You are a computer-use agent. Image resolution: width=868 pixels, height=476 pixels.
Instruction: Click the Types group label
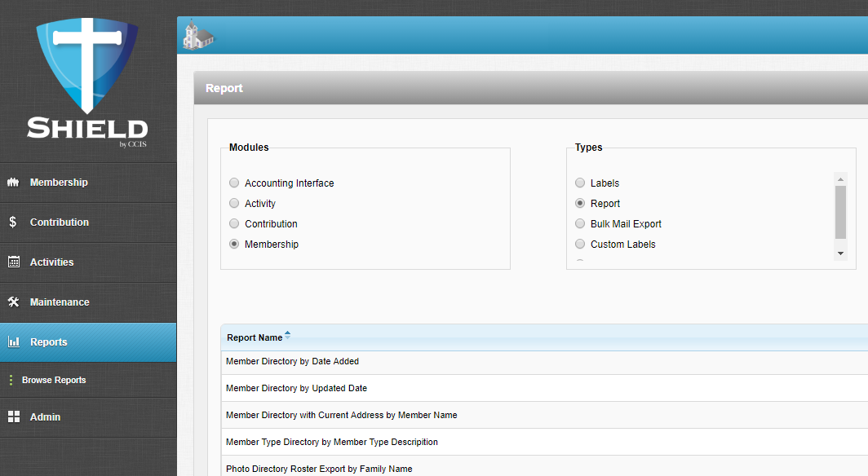point(588,147)
